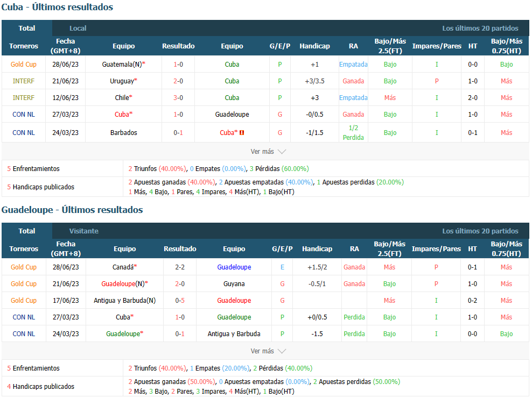Click the Handicap column header in Cuba table
Viewport: 532px width, 398px height.
(x=314, y=46)
